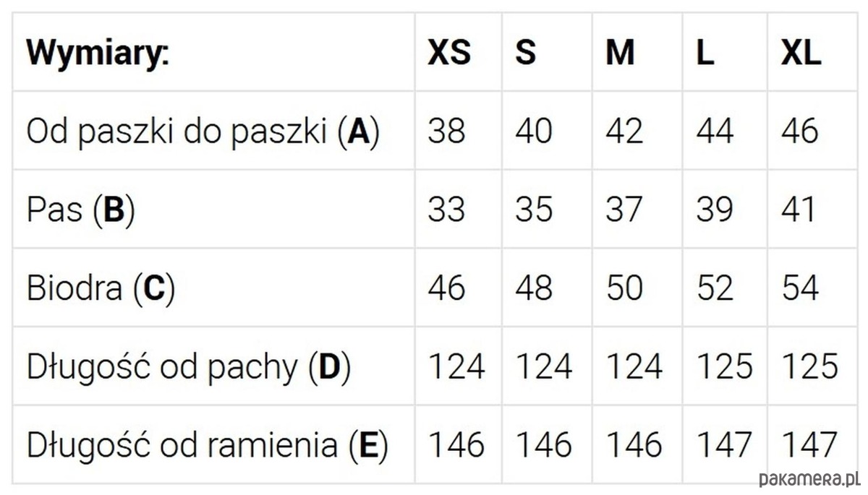The height and width of the screenshot is (495, 868).
Task: Click the Od paszki do paszki row label
Action: click(203, 132)
